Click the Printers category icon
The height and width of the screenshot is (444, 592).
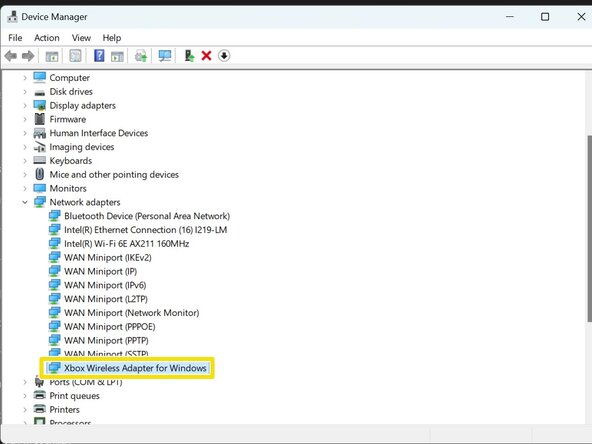[40, 409]
